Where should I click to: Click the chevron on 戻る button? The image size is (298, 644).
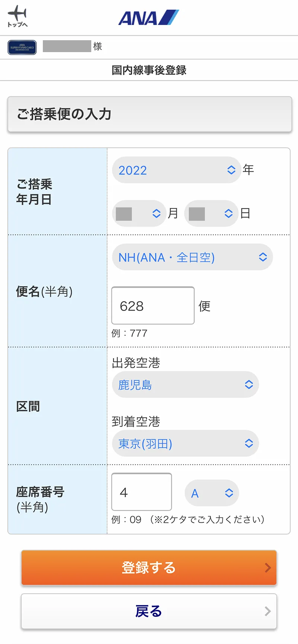pyautogui.click(x=267, y=611)
